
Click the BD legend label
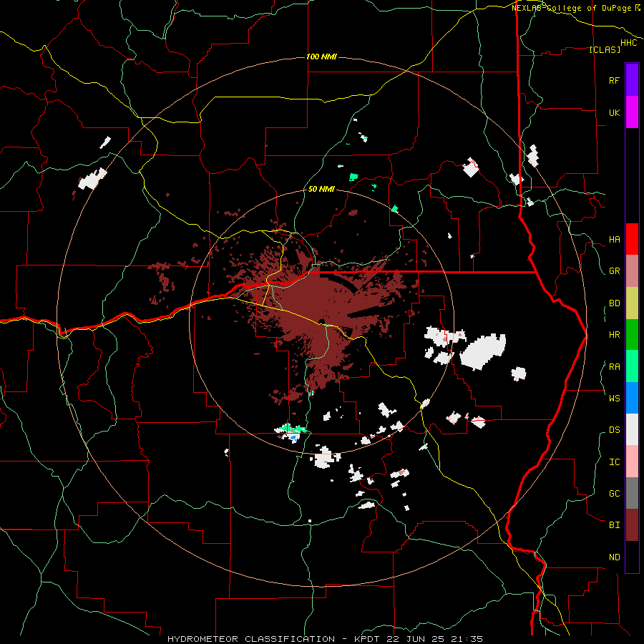pos(614,303)
